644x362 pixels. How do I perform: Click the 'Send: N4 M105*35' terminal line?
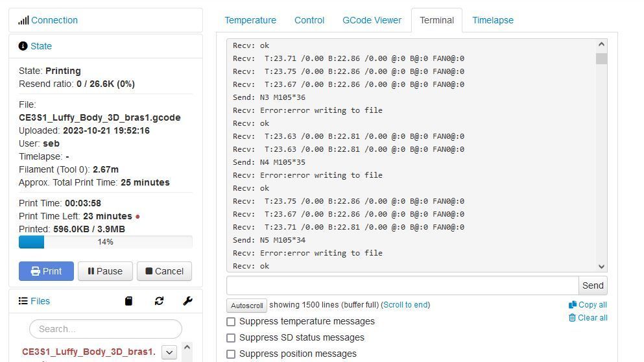(x=269, y=162)
